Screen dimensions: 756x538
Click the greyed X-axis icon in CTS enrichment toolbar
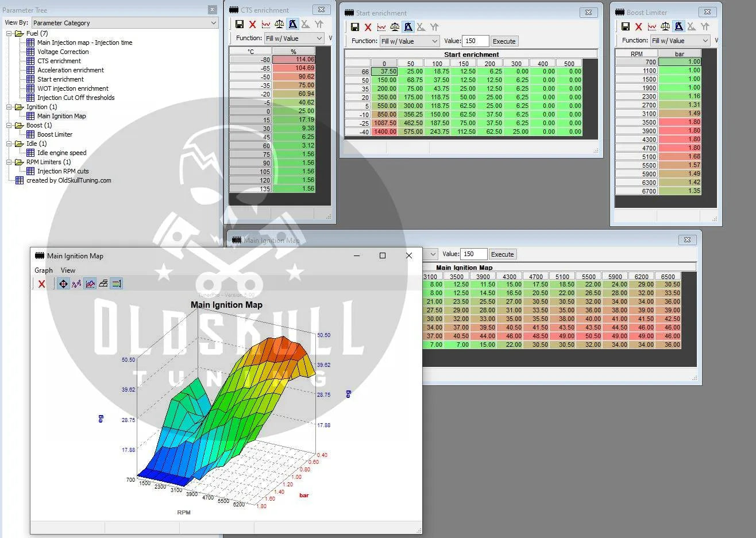(x=305, y=24)
